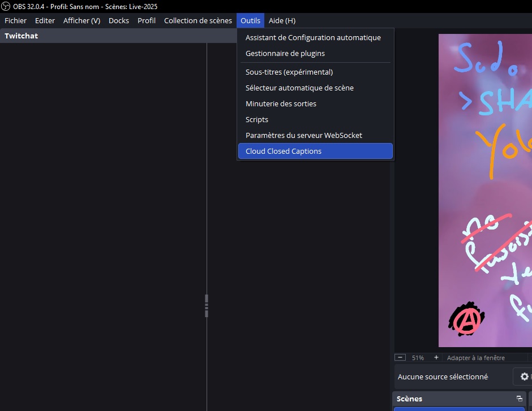Click the 51% zoom level indicator
The image size is (532, 411).
pos(418,357)
